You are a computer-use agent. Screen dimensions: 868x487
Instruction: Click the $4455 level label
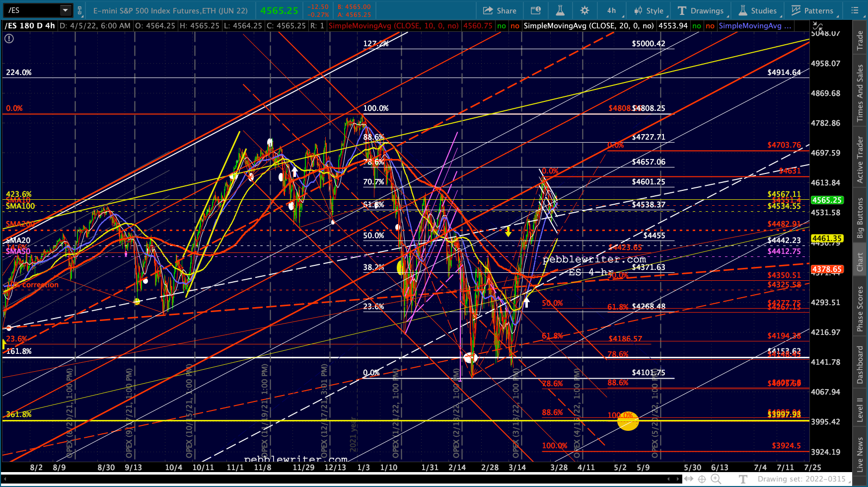click(x=654, y=236)
